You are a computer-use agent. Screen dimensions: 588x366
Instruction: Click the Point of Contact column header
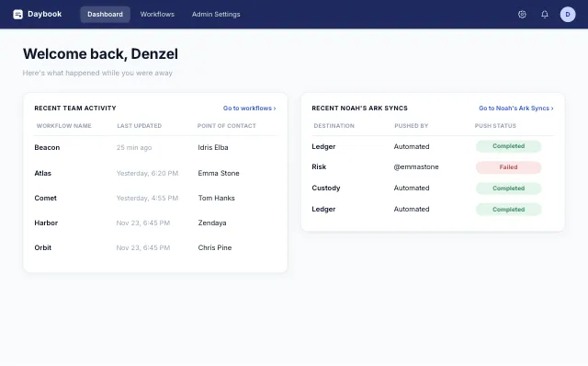tap(227, 126)
